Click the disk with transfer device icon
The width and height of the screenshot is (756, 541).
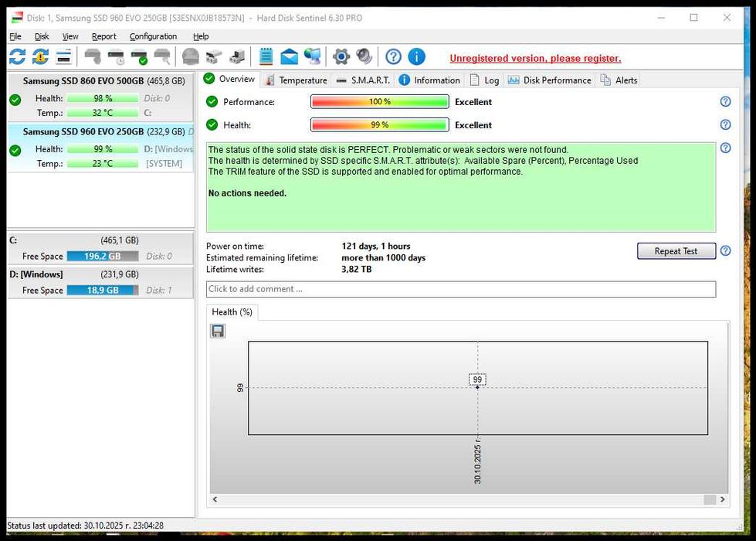[237, 57]
